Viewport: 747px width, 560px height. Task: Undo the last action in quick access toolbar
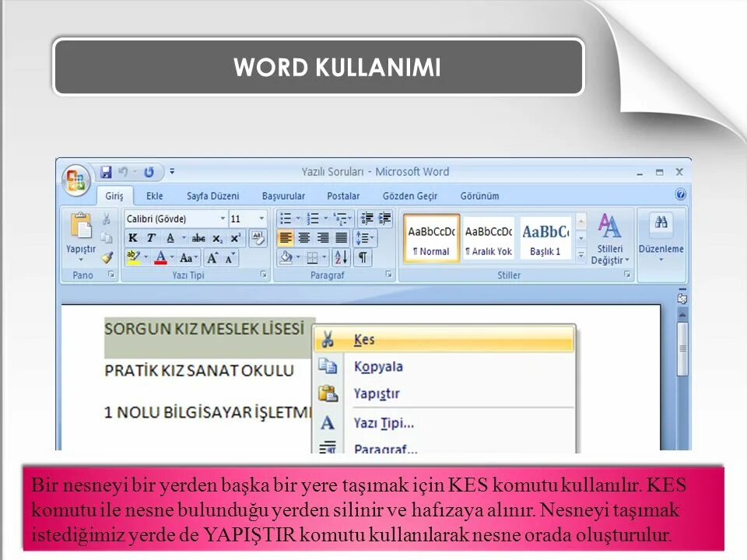(124, 172)
